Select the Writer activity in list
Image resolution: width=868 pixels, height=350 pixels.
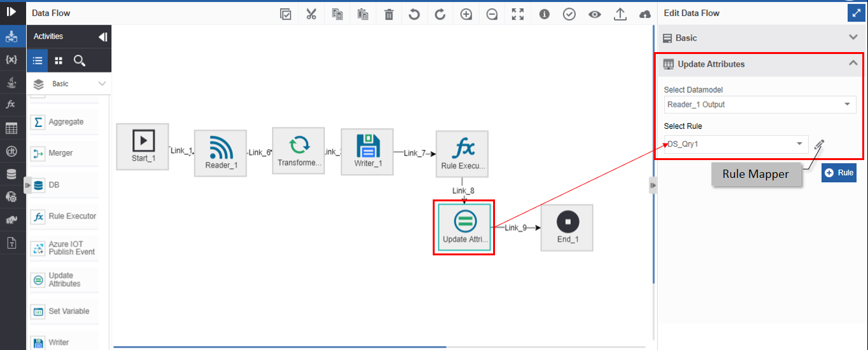click(64, 341)
